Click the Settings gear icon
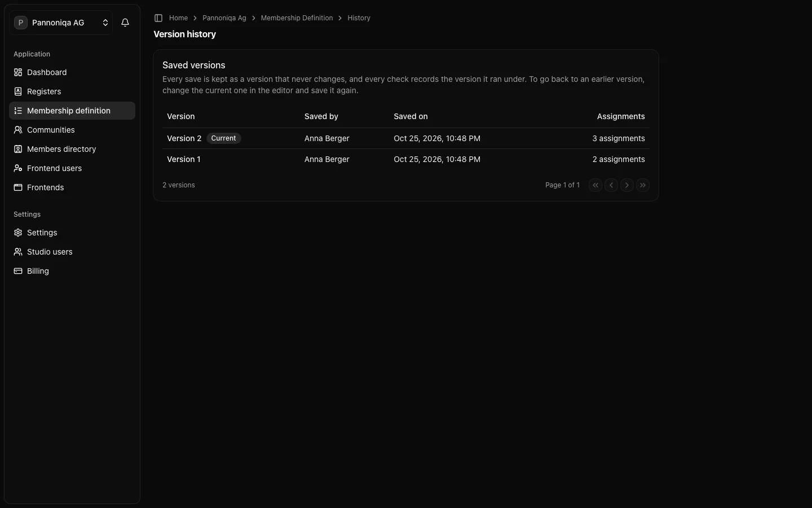Image resolution: width=812 pixels, height=508 pixels. coord(18,233)
